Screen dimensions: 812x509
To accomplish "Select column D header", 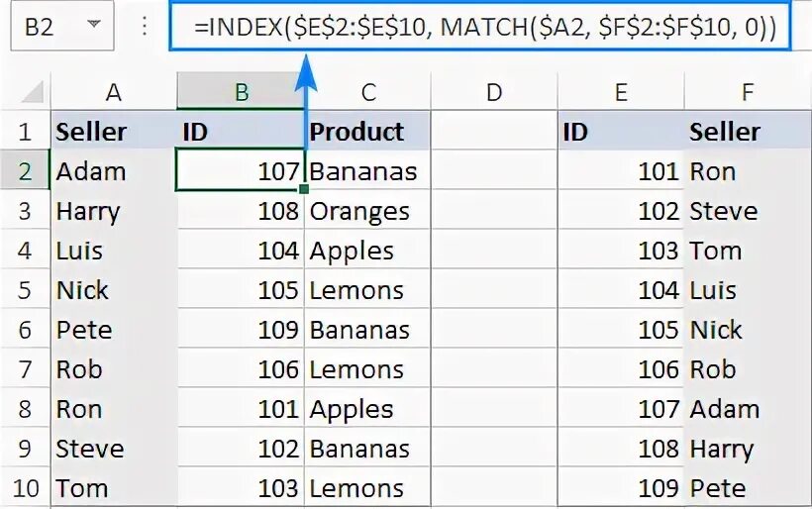I will (x=493, y=92).
